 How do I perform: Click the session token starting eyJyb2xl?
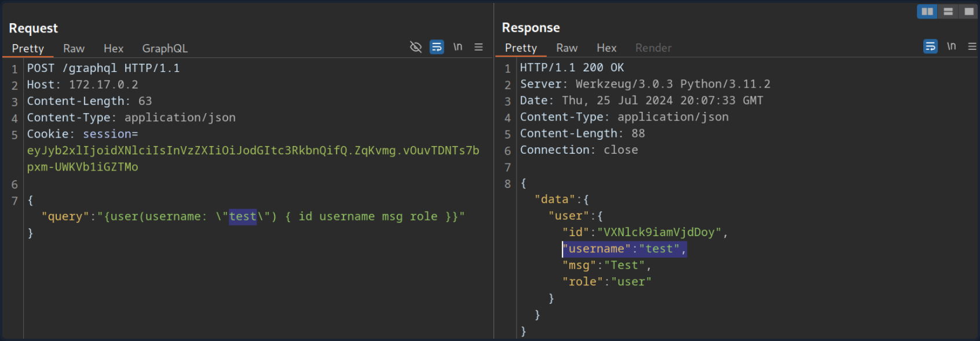[253, 159]
